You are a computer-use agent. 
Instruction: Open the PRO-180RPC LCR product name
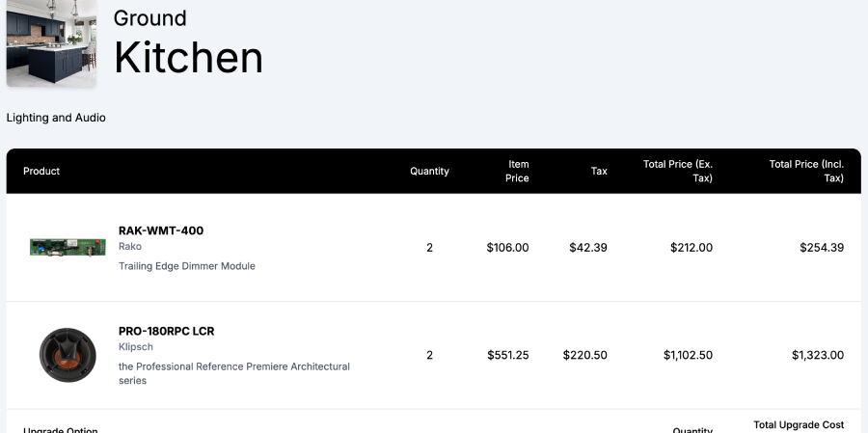click(x=166, y=331)
